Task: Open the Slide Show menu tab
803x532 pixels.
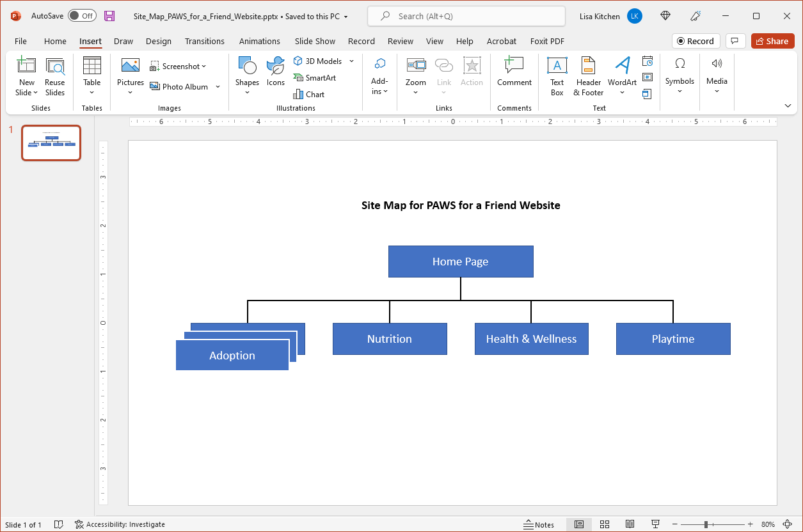Action: [315, 41]
